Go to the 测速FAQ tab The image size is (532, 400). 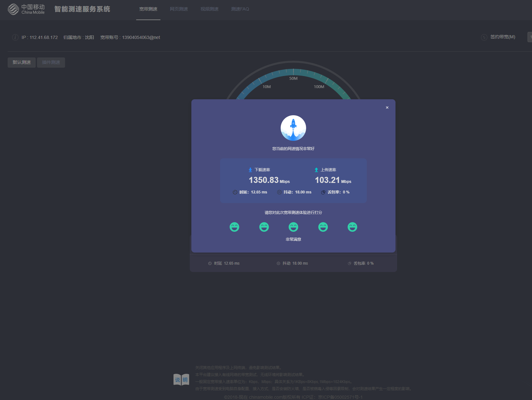click(240, 9)
